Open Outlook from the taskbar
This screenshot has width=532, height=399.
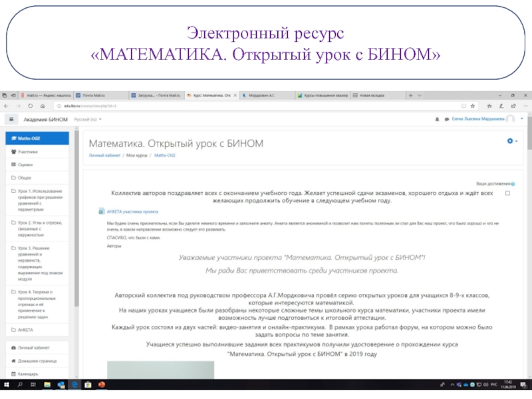pyautogui.click(x=61, y=384)
